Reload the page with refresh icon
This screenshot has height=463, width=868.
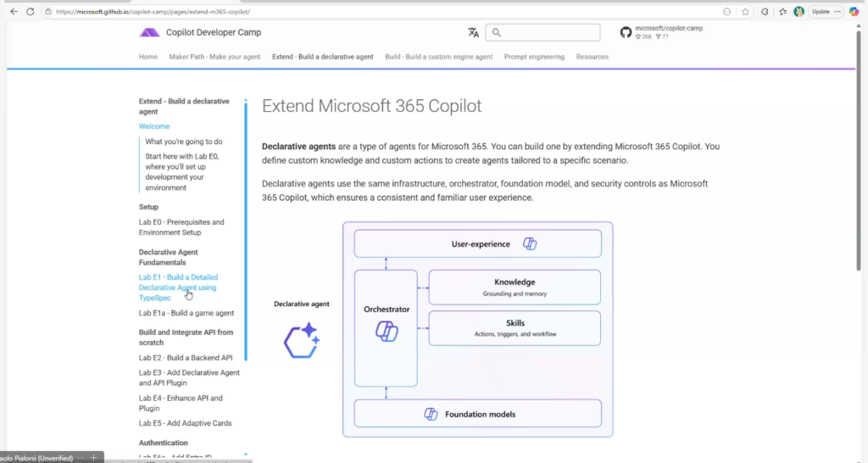(x=31, y=12)
